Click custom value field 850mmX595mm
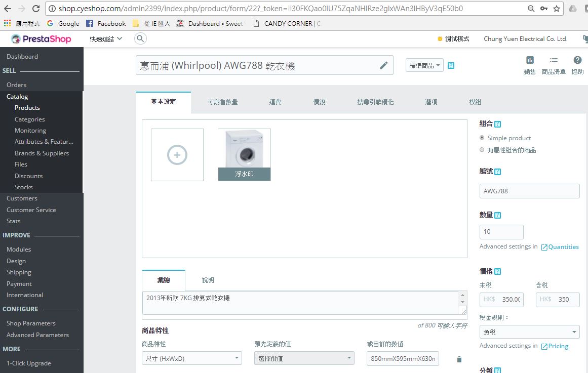Screen dimensions: 588x373 403,358
